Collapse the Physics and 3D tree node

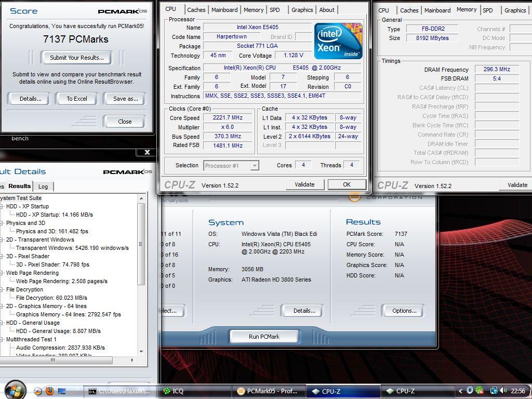coord(2,223)
